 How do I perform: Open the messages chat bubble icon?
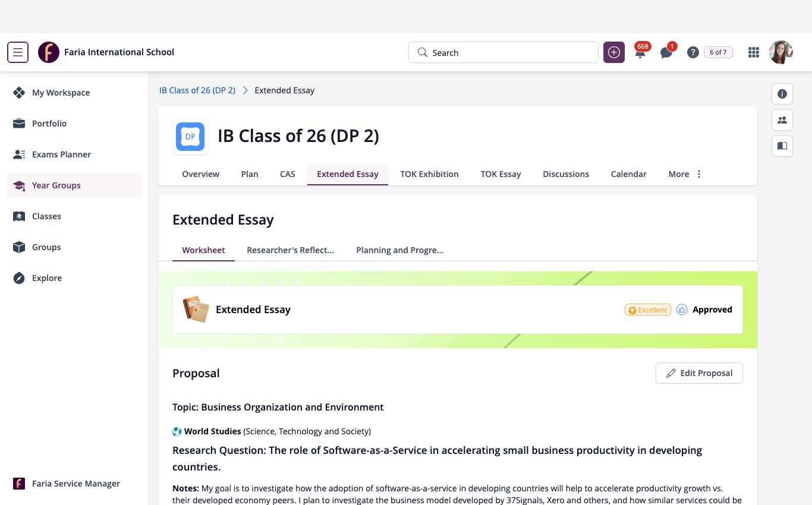tap(666, 52)
